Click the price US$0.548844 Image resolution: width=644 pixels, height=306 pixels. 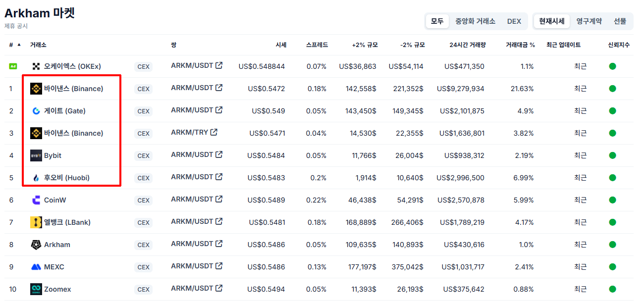click(262, 66)
